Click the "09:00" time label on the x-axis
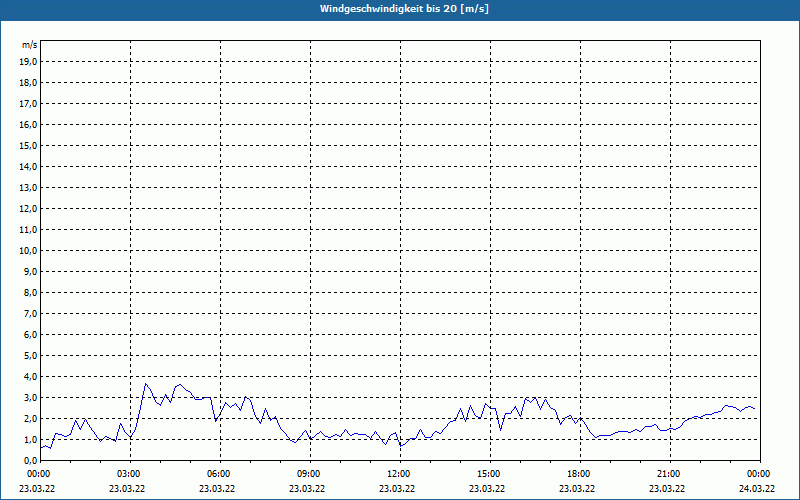Image resolution: width=800 pixels, height=500 pixels. (x=310, y=474)
